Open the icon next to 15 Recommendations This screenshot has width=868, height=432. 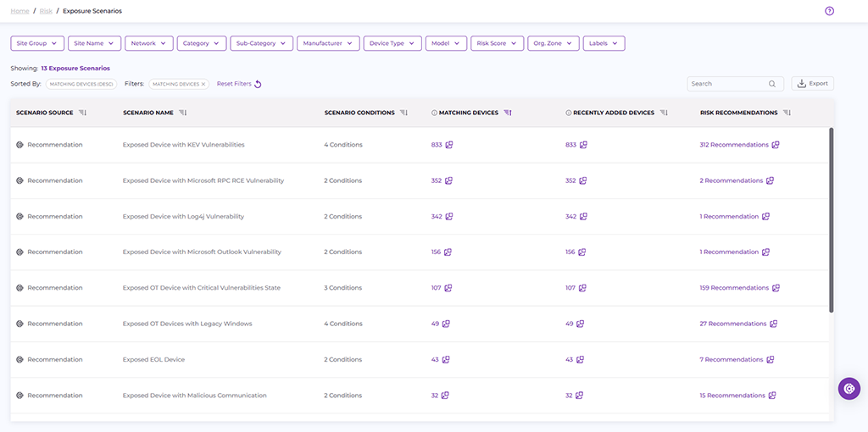(x=772, y=396)
